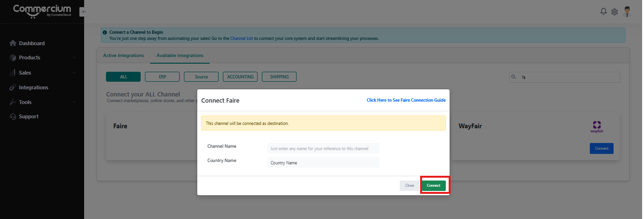Click the Products box icon
The width and height of the screenshot is (644, 219).
(x=13, y=57)
